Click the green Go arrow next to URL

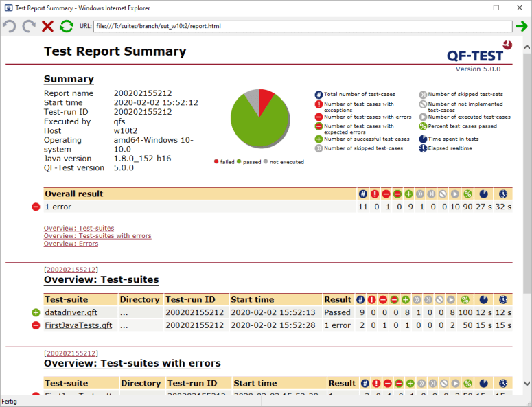point(522,26)
